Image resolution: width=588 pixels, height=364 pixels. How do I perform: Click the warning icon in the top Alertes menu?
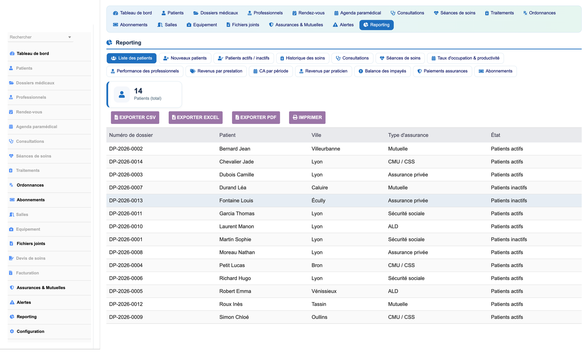[x=335, y=25]
